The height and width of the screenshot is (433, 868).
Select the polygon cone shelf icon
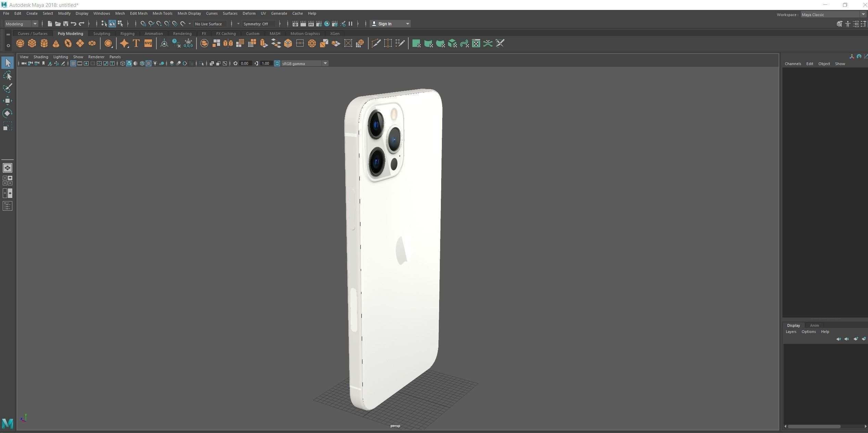[x=56, y=44]
